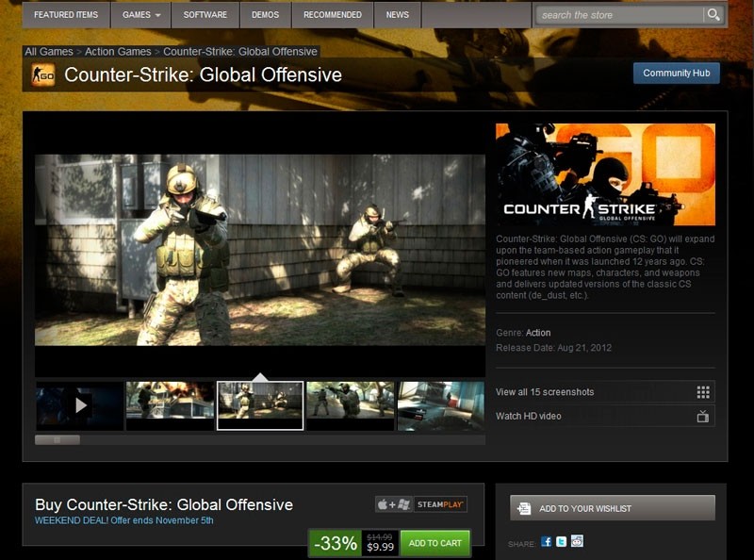The image size is (754, 560).
Task: Select the fourth soldiers-aiming screenshot thumbnail
Action: [x=350, y=405]
